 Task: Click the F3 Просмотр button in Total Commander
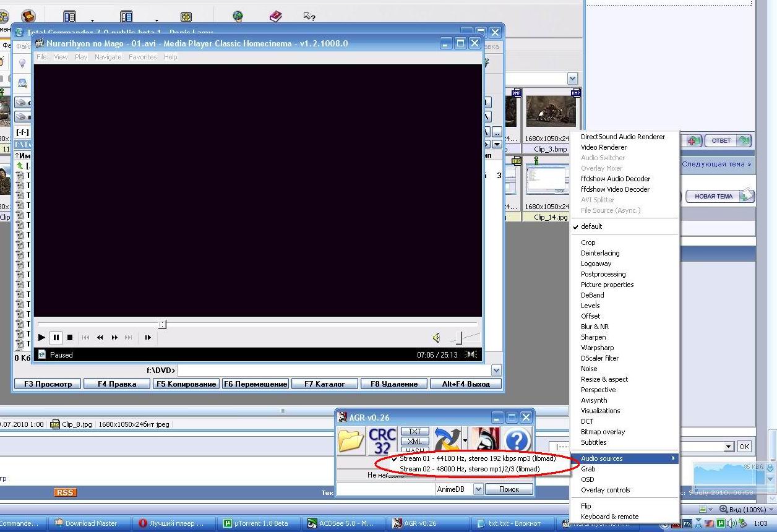pos(48,384)
